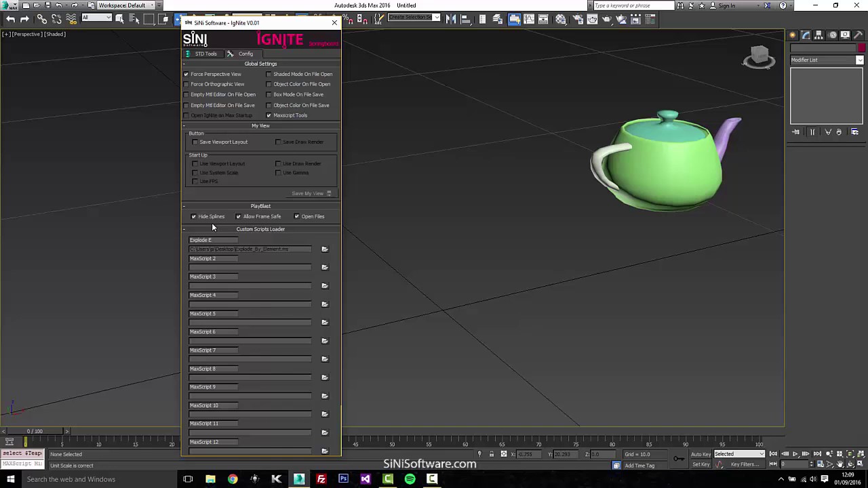Screen dimensions: 868x488
Task: Expand the Modifier List dropdown
Action: (x=859, y=60)
